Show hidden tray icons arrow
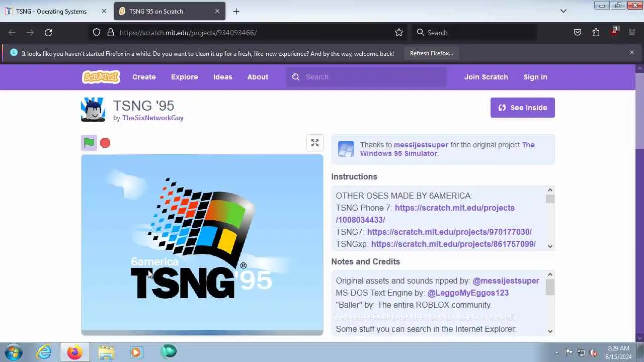 [556, 352]
